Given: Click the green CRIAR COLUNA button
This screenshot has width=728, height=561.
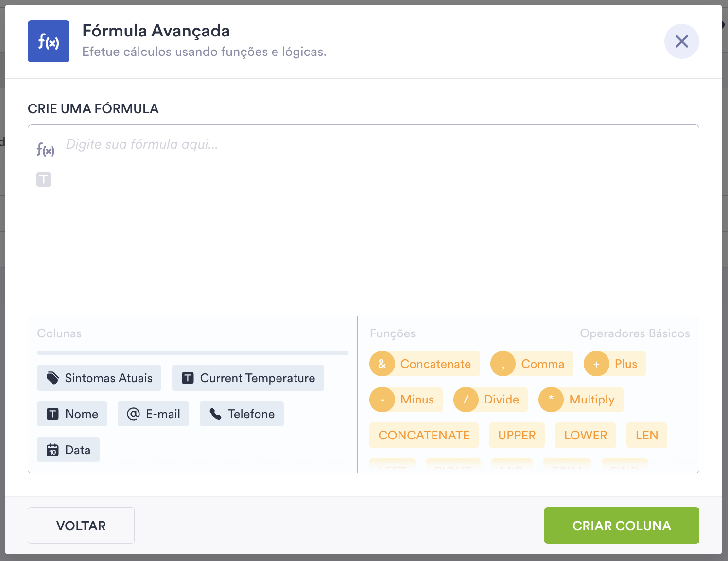Looking at the screenshot, I should click(x=622, y=526).
